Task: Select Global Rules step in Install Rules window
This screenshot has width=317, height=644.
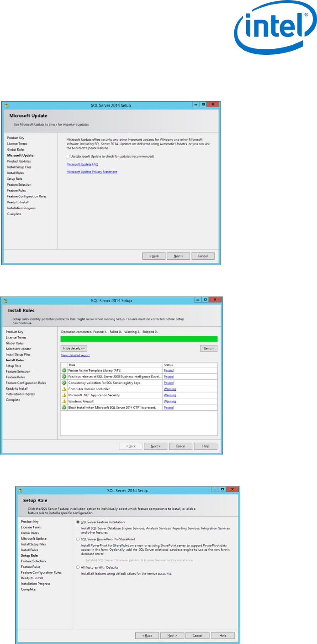Action: point(15,343)
